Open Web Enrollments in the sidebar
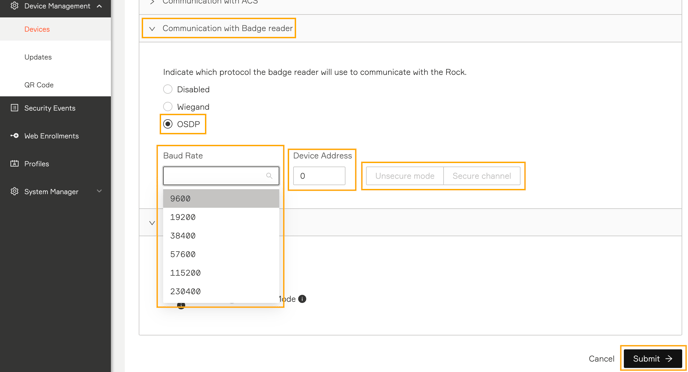 (51, 136)
